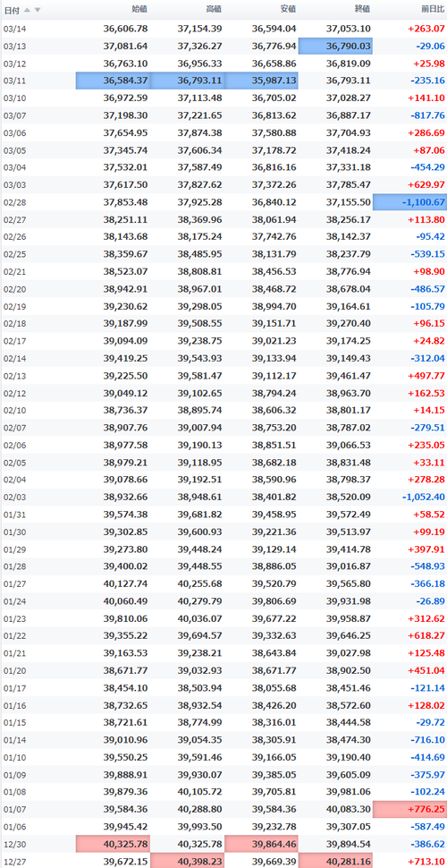Select the 01/22 change value +618.27
This screenshot has height=868, width=447.
(x=426, y=636)
